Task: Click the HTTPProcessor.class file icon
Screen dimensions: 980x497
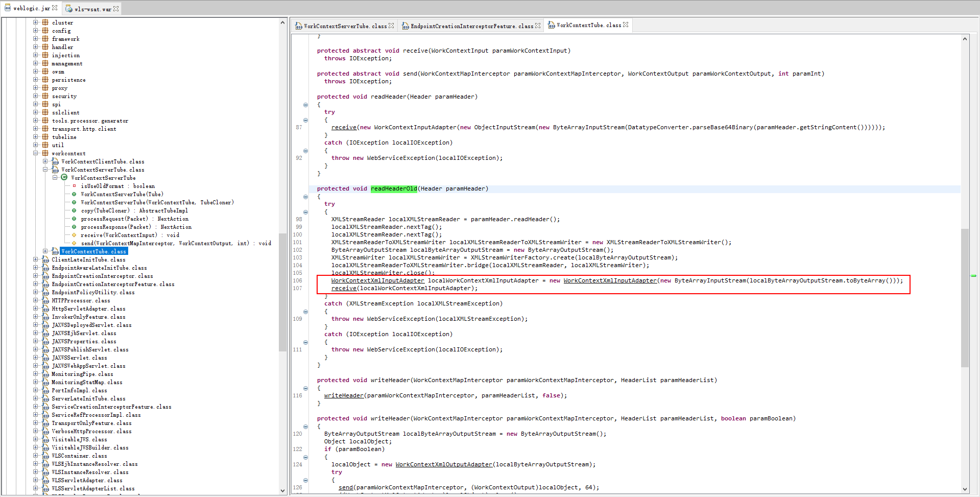Action: 45,300
